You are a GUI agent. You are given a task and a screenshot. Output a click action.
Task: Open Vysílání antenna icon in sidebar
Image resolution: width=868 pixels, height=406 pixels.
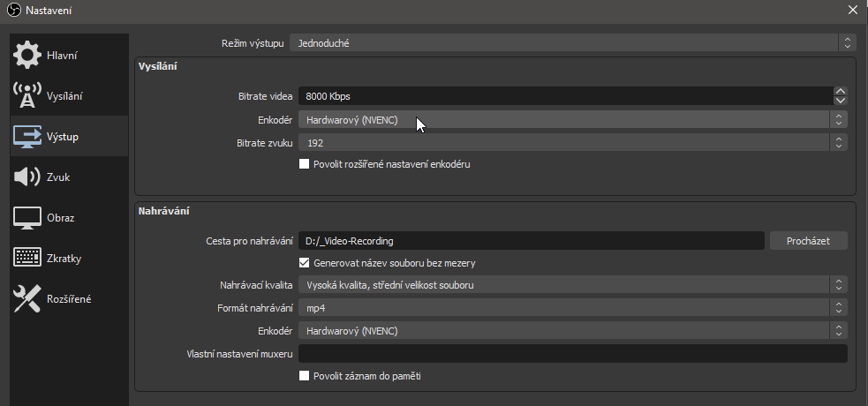pyautogui.click(x=27, y=95)
